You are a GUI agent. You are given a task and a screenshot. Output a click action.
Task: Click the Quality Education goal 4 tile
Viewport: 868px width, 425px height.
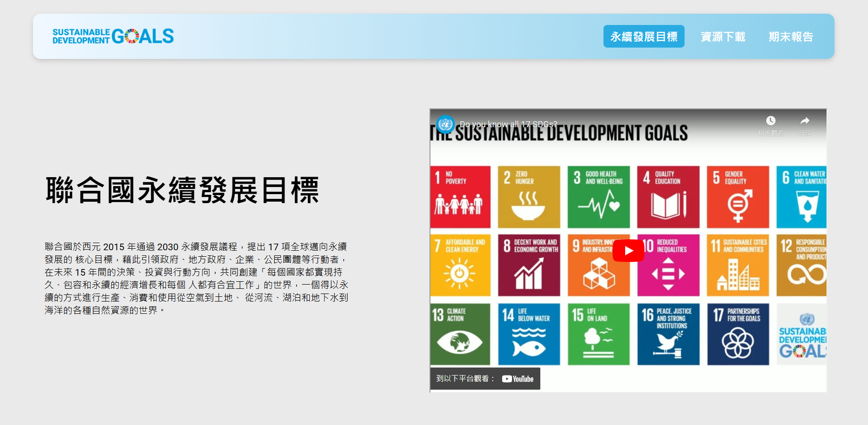(x=668, y=197)
